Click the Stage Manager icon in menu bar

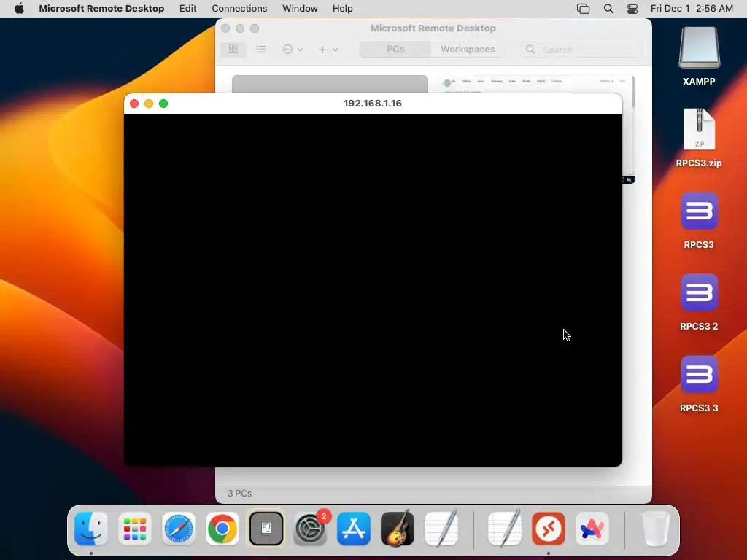coord(583,9)
